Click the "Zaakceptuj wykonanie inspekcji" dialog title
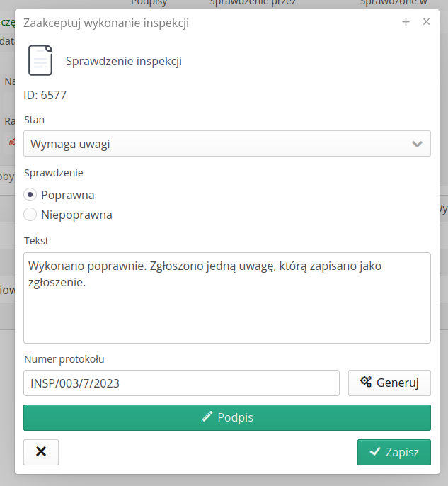The height and width of the screenshot is (486, 448). 106,23
